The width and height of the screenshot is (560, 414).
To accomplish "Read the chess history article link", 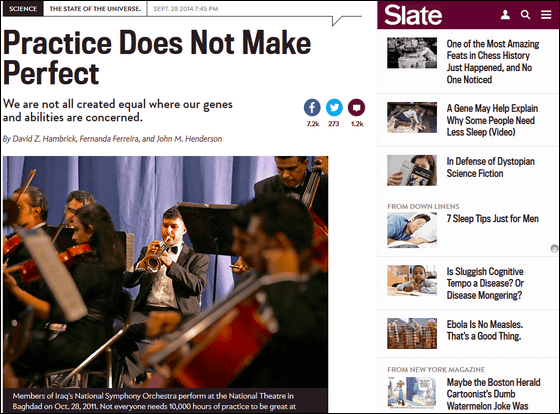I will (x=493, y=61).
